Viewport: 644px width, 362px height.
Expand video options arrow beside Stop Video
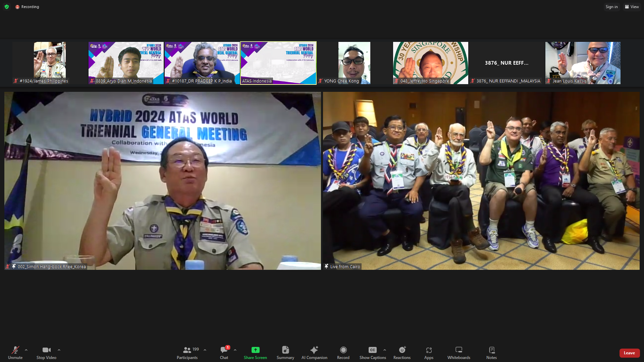59,350
